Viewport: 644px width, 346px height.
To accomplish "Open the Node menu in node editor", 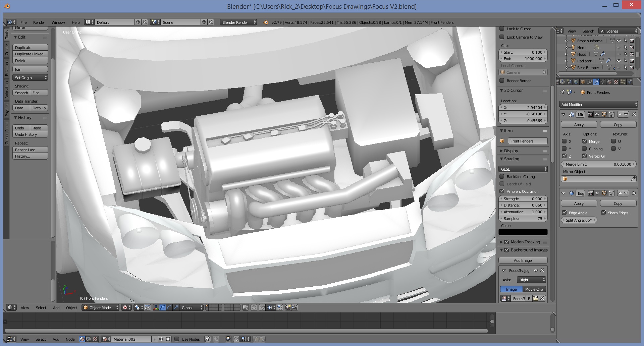I will pos(70,339).
